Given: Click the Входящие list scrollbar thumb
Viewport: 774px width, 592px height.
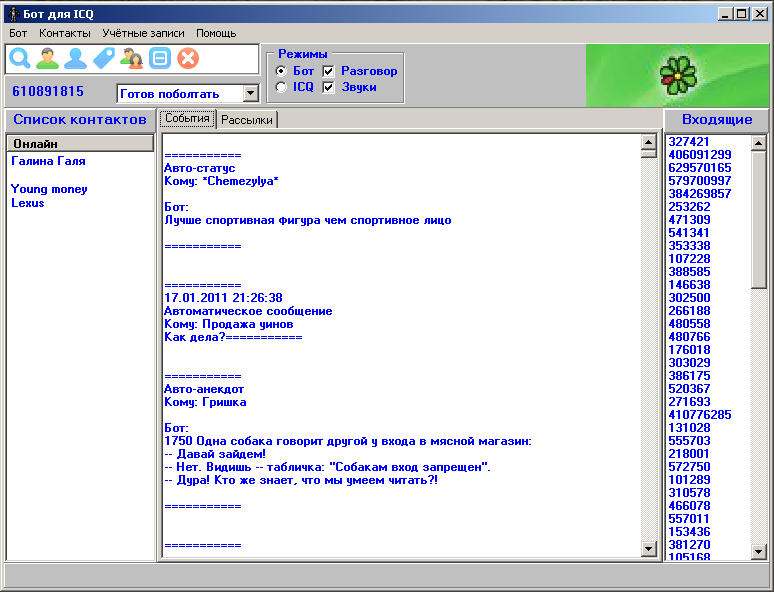Looking at the screenshot, I should coord(758,220).
